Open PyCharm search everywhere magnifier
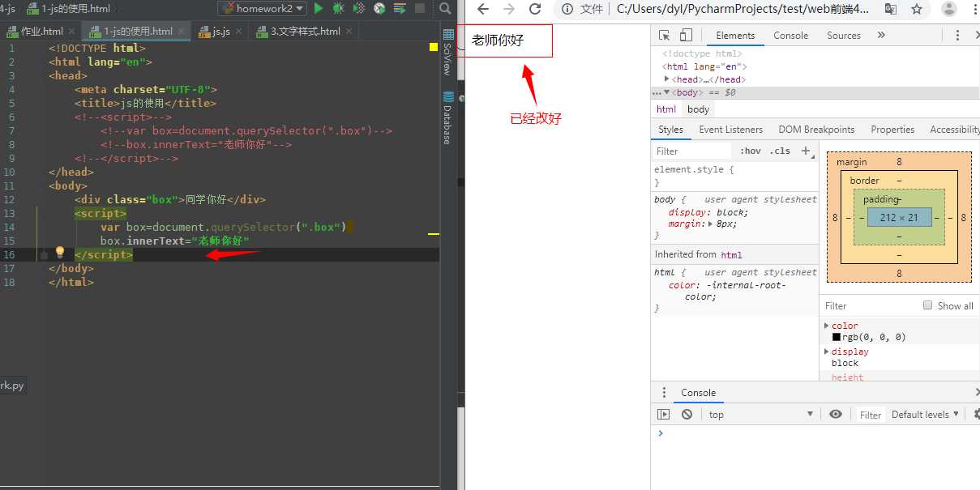Viewport: 980px width, 490px height. 445,8
